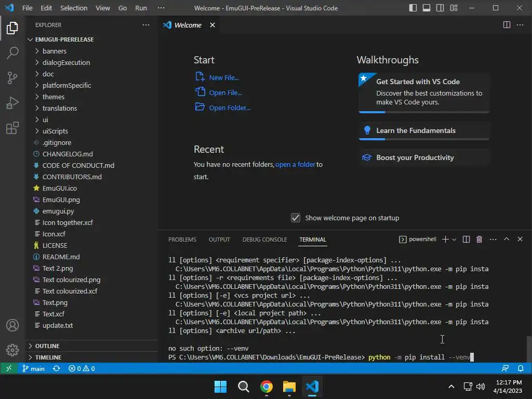This screenshot has width=532, height=399.
Task: Click the terminal scrollbar
Action: tap(529, 349)
